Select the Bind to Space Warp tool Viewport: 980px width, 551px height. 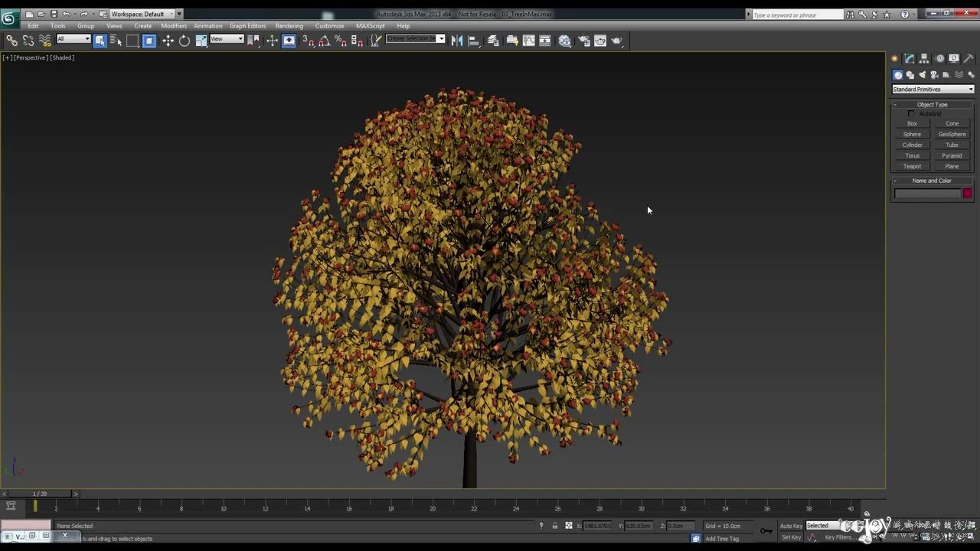[45, 41]
